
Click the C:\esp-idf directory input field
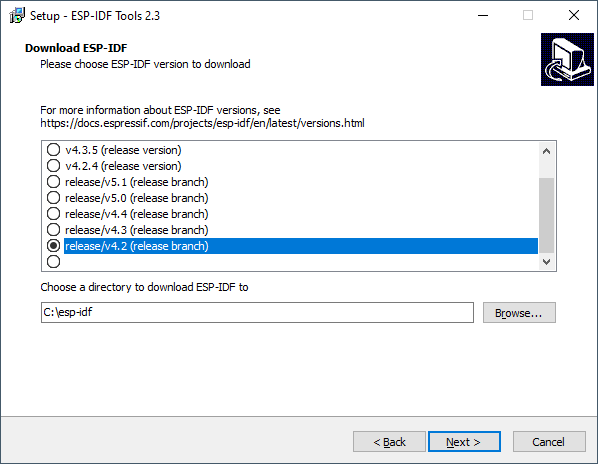(257, 313)
